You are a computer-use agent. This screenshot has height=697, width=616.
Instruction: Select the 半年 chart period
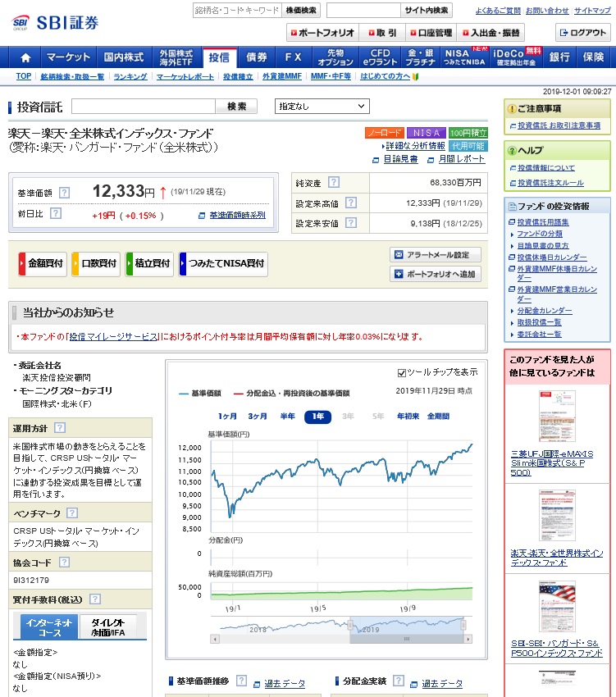click(x=288, y=416)
